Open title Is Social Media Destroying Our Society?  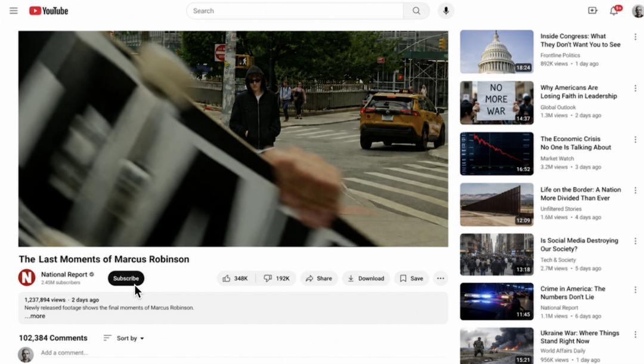[579, 245]
